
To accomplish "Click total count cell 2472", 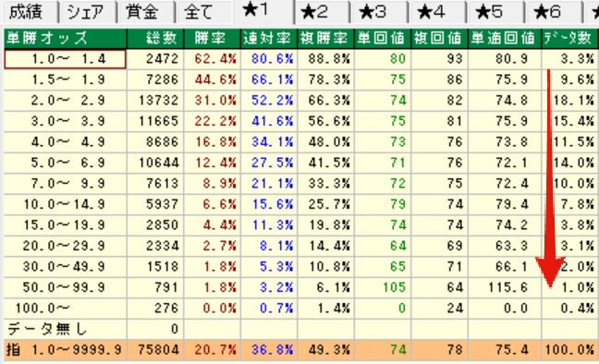I will (155, 59).
